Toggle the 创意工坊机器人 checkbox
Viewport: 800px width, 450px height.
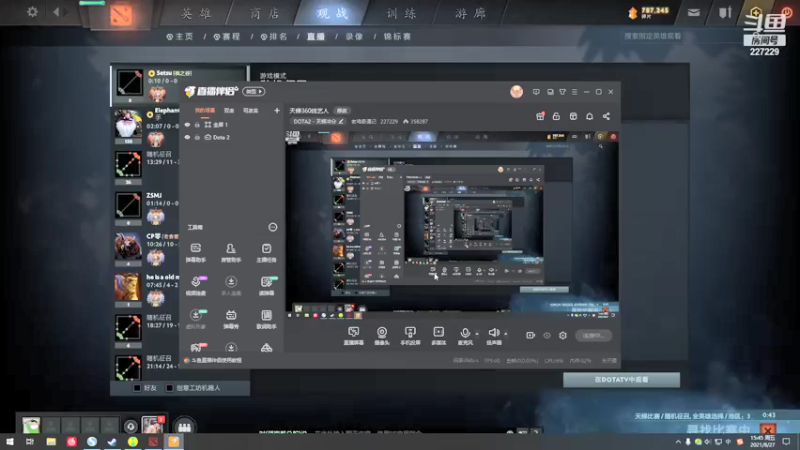point(169,388)
